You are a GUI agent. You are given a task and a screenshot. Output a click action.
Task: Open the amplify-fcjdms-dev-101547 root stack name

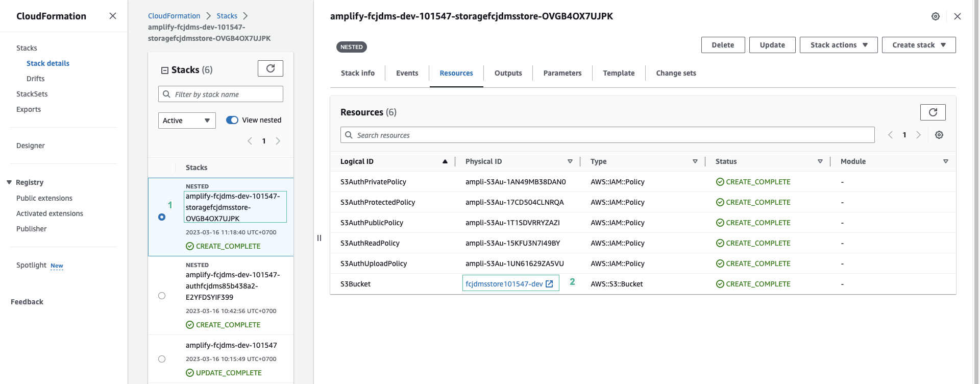(x=231, y=345)
